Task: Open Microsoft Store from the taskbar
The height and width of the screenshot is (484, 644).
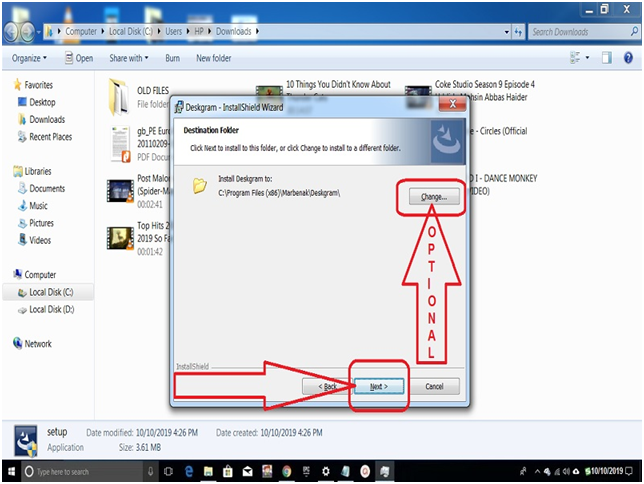Action: click(228, 472)
